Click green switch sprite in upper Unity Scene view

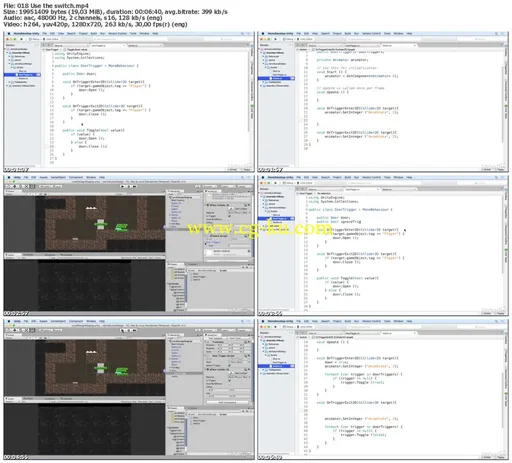(121, 228)
